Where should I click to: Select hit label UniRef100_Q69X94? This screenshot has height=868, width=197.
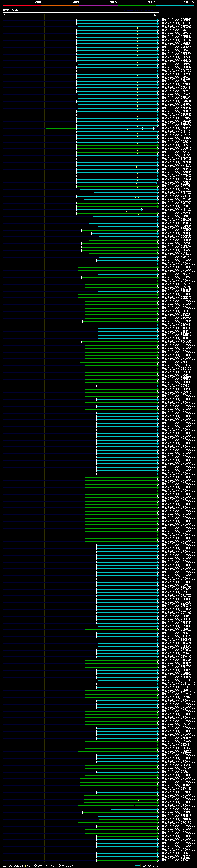pyautogui.click(x=177, y=243)
